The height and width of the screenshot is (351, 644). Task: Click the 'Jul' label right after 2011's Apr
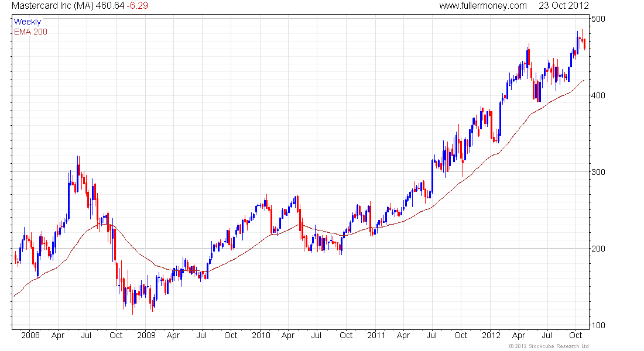431,335
